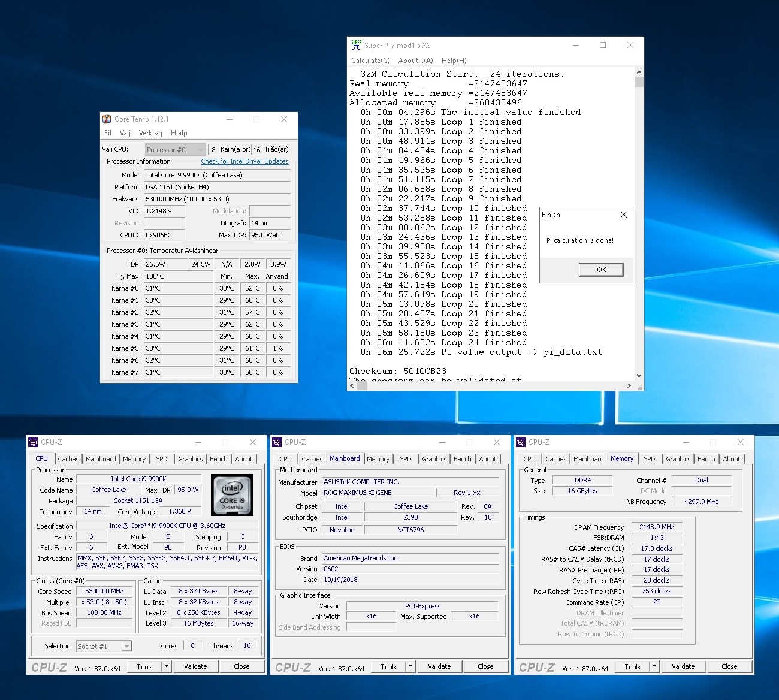The image size is (779, 700).
Task: Click Core Speed value 5300.00 MHz
Action: (x=104, y=591)
